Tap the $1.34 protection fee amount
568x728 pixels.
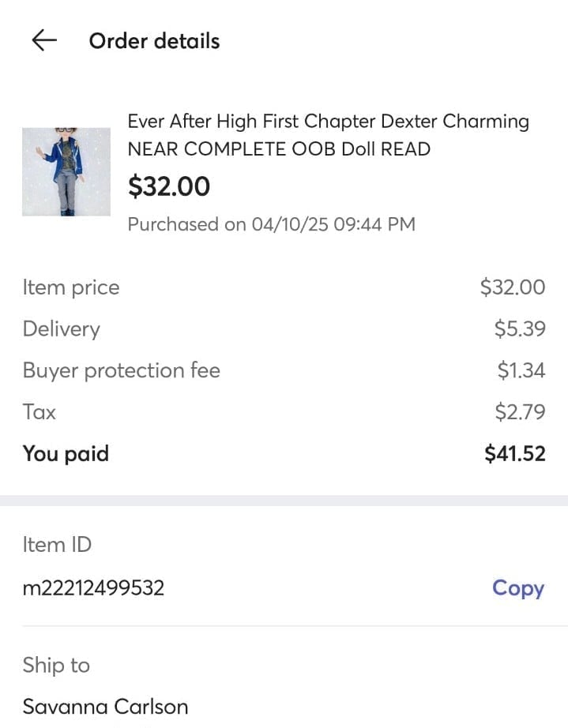(521, 370)
